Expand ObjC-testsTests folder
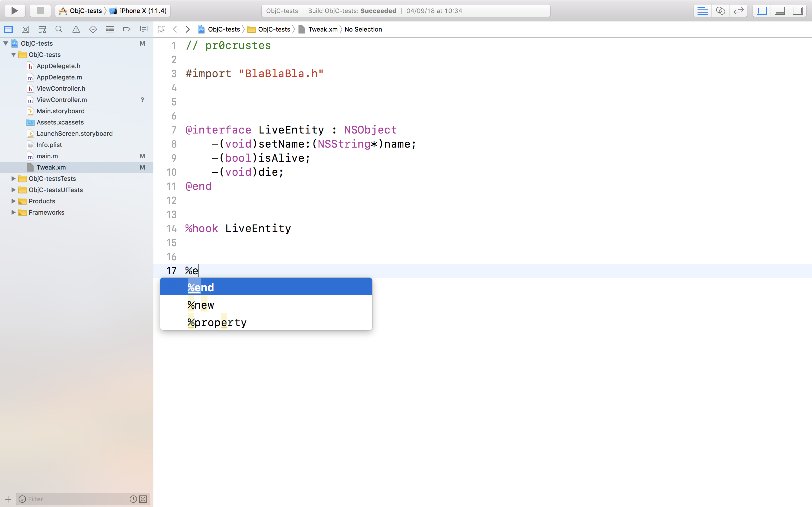812x507 pixels. (13, 178)
